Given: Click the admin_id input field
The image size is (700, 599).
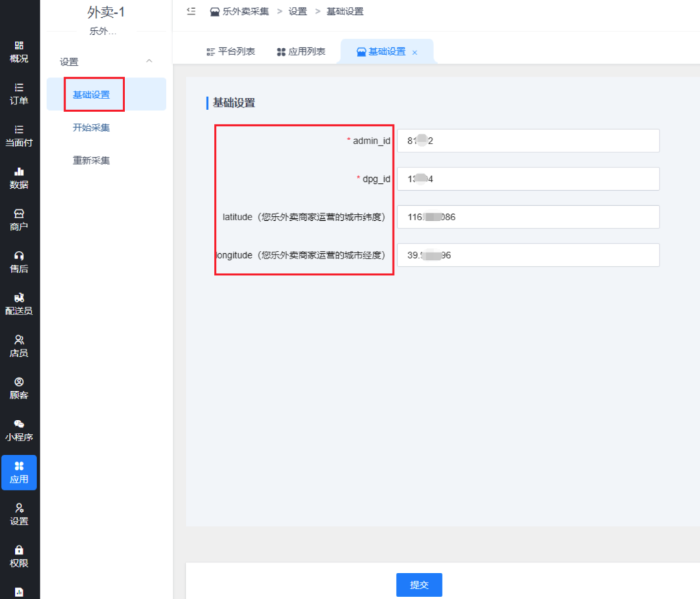Looking at the screenshot, I should (528, 141).
